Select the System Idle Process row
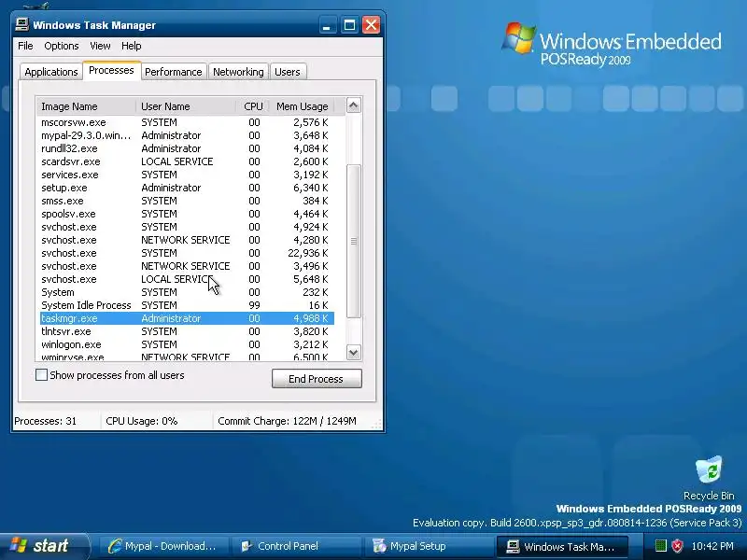This screenshot has height=560, width=747. (x=187, y=305)
